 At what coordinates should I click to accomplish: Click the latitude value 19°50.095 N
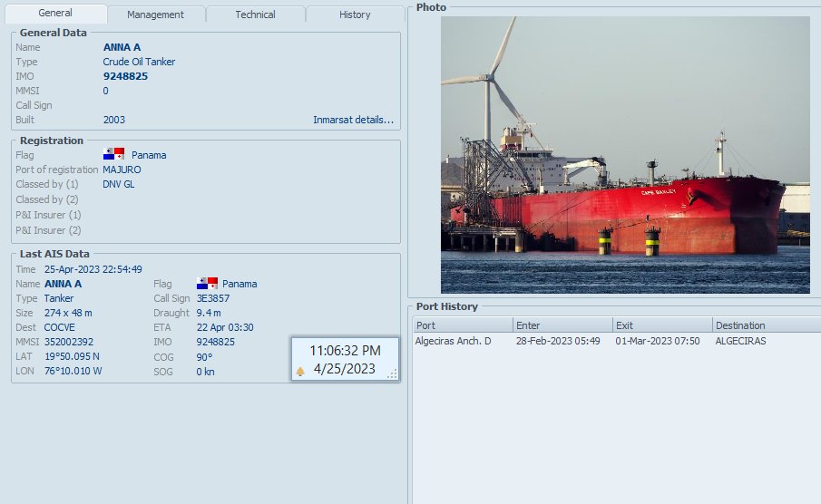click(72, 356)
